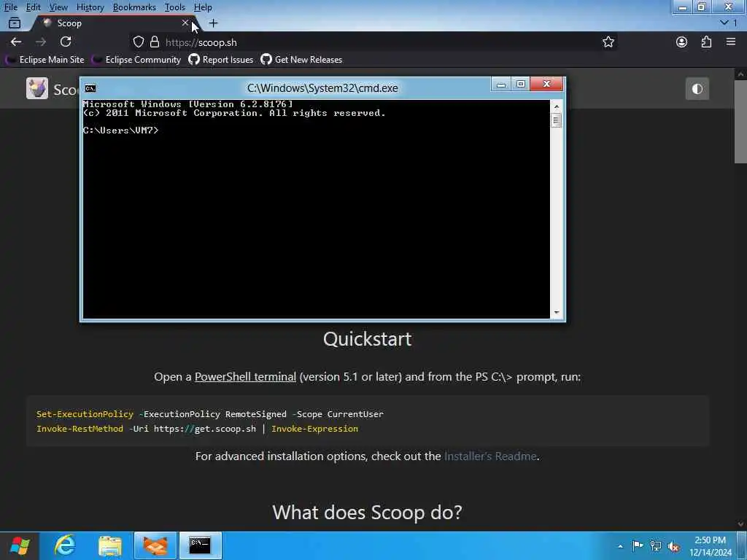Close the cmd.exe window
Viewport: 747px width, 560px height.
546,85
